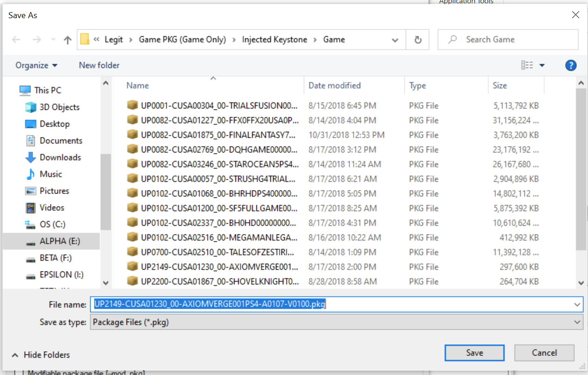The height and width of the screenshot is (375, 588).
Task: Select the MEGAMANLEGA package file icon
Action: [133, 237]
